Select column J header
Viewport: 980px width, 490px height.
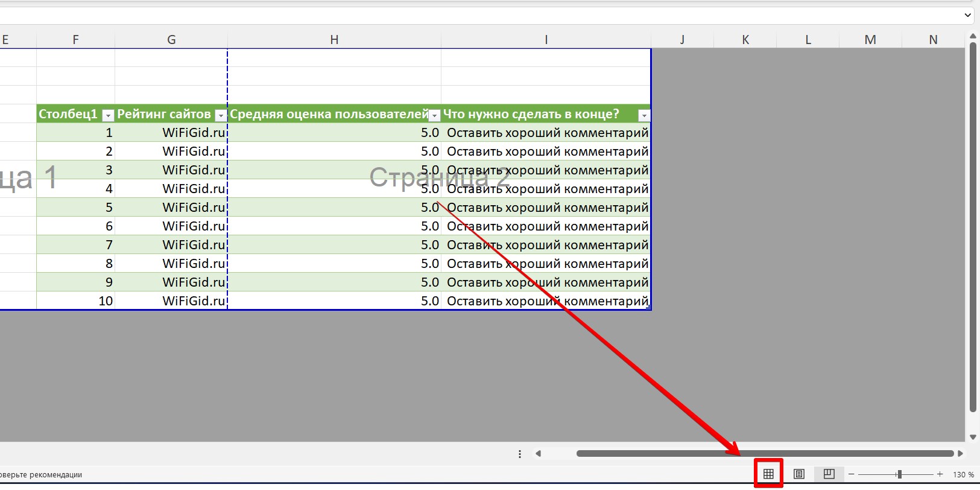pos(682,40)
